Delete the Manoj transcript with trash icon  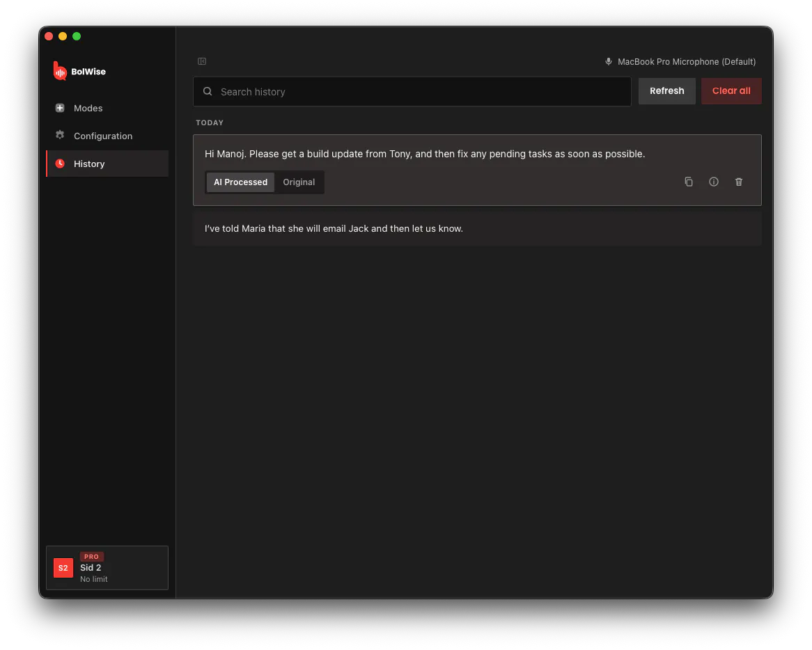click(739, 182)
